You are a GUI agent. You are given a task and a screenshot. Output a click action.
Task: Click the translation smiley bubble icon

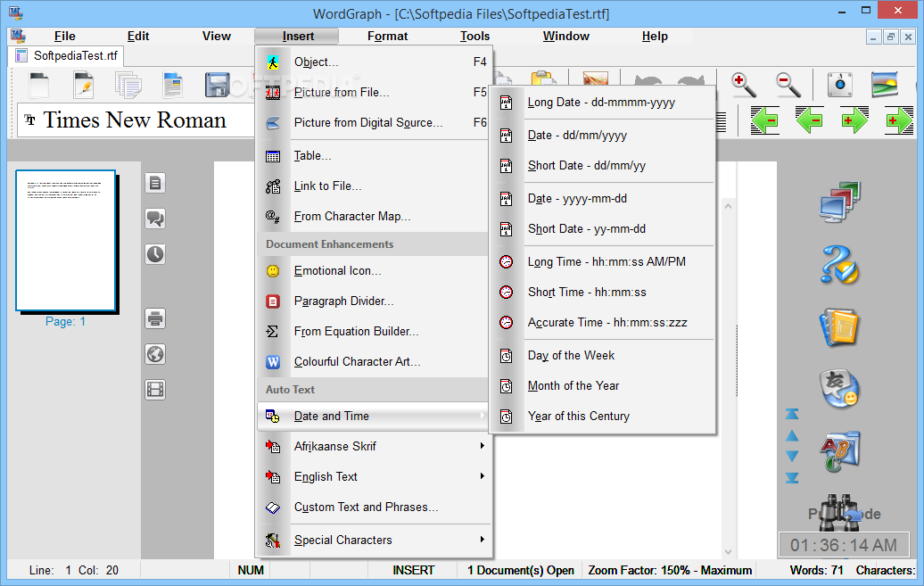(x=840, y=389)
